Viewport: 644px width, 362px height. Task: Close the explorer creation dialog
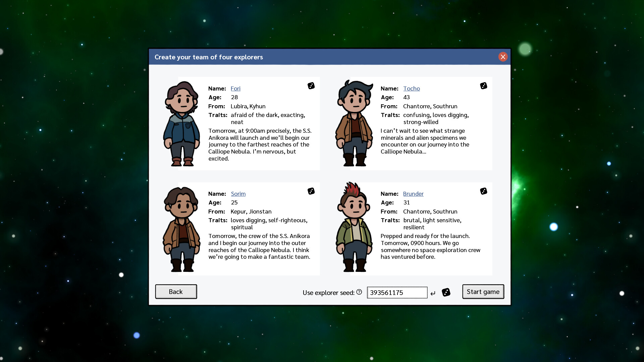[x=503, y=57]
